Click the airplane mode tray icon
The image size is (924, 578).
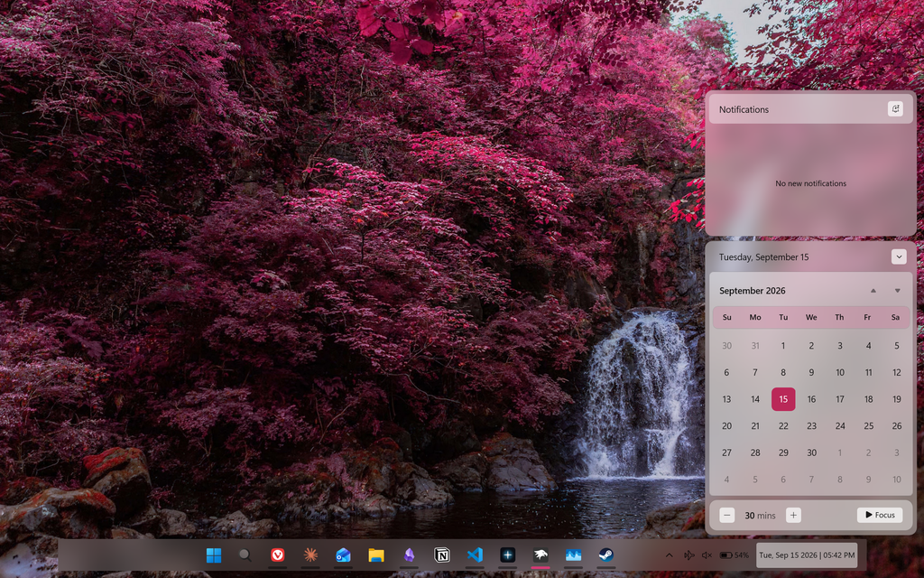688,555
